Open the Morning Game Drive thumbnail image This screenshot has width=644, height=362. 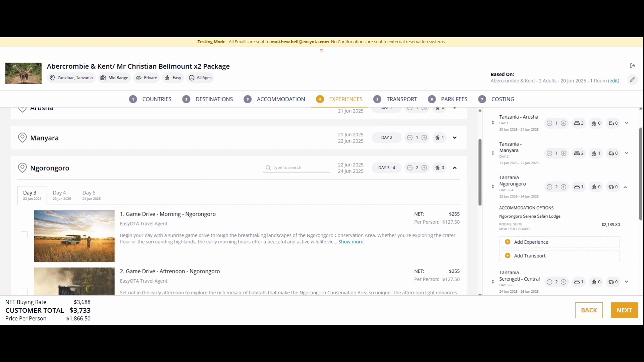pyautogui.click(x=74, y=236)
